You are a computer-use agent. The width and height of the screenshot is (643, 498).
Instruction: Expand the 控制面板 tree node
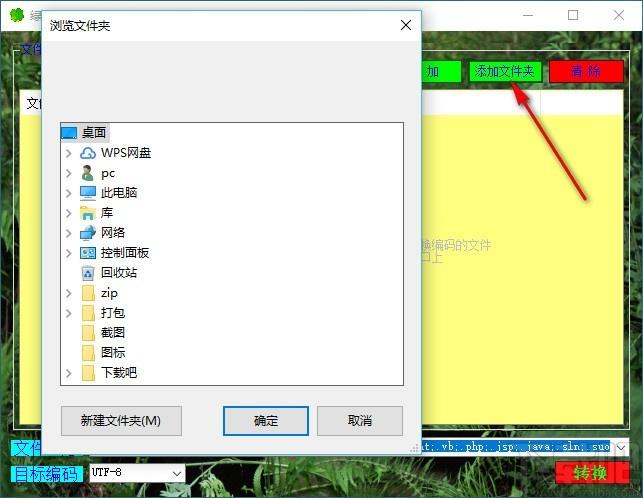click(69, 253)
